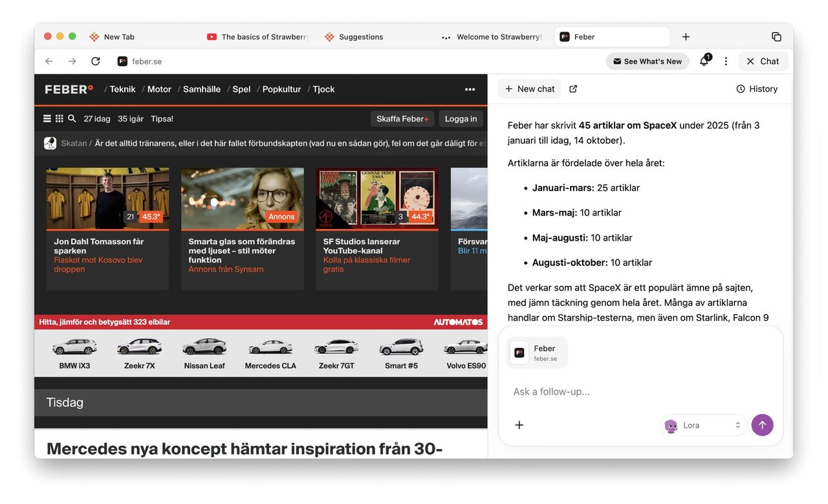Screen dimensions: 828x504
Task: Open the browser options menu
Action: pos(726,61)
